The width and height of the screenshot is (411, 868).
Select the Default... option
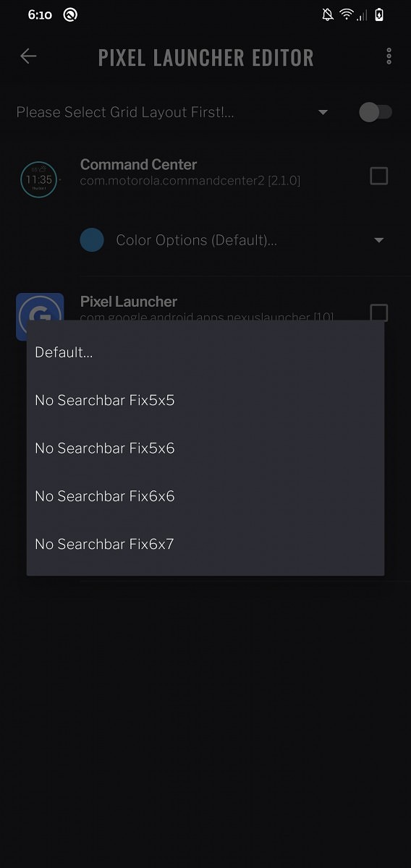[x=205, y=352]
